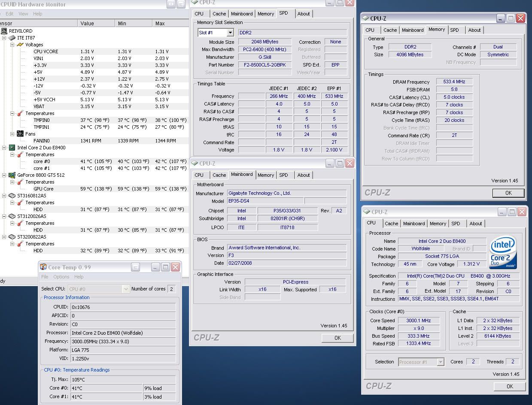Click the Intel Core 2 Duo logo badge
Viewport: 532px width, 405px height.
[503, 252]
